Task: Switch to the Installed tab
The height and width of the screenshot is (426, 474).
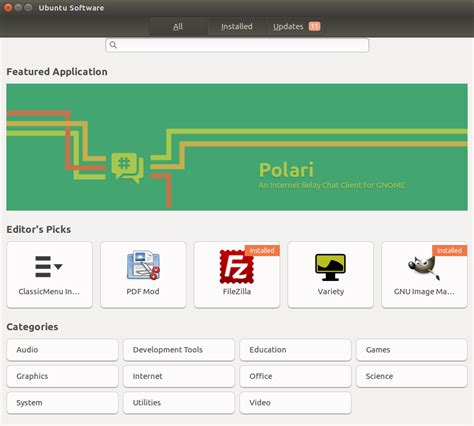Action: click(x=237, y=26)
